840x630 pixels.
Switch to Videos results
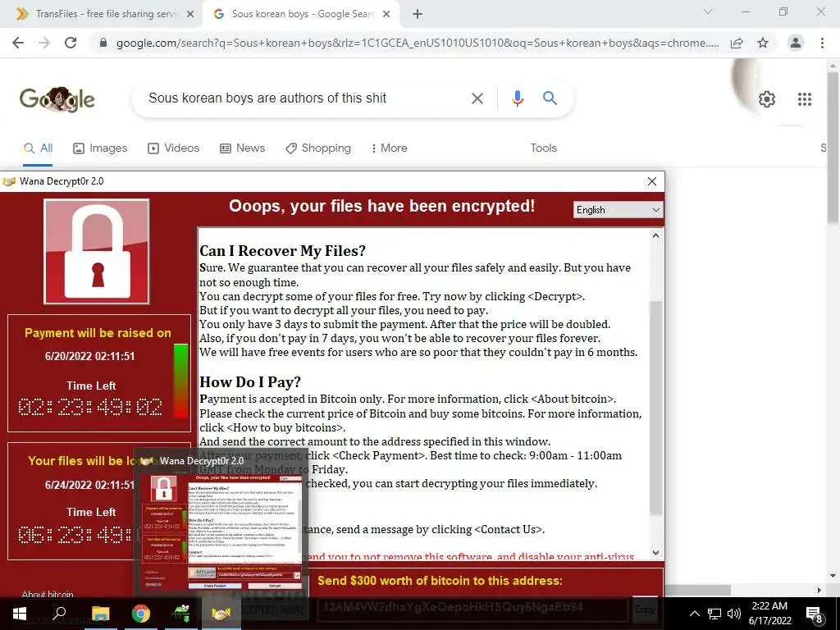174,148
